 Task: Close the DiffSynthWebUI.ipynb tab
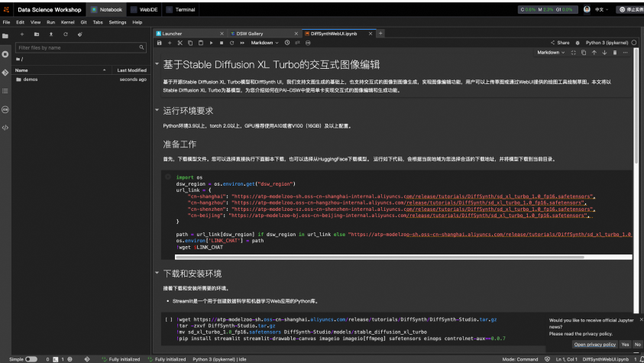[x=371, y=34]
